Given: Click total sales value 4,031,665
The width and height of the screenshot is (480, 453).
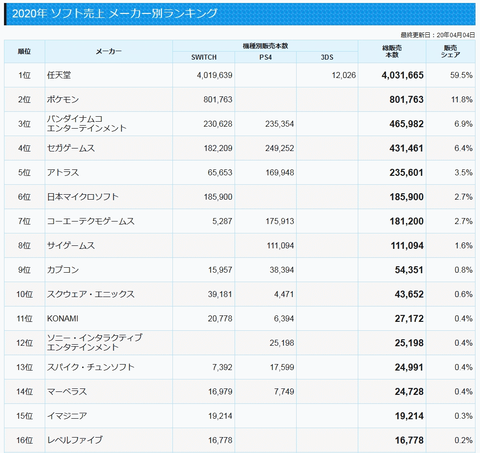Looking at the screenshot, I should coord(403,75).
